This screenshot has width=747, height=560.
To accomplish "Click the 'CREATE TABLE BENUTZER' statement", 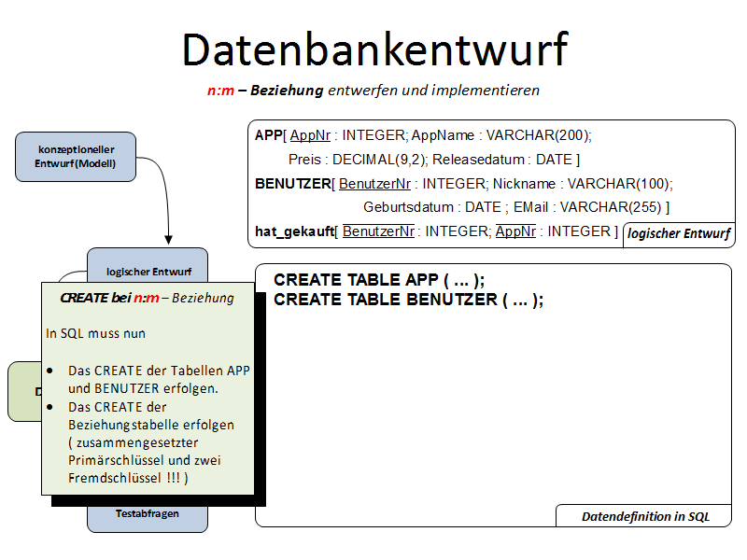I will (408, 300).
